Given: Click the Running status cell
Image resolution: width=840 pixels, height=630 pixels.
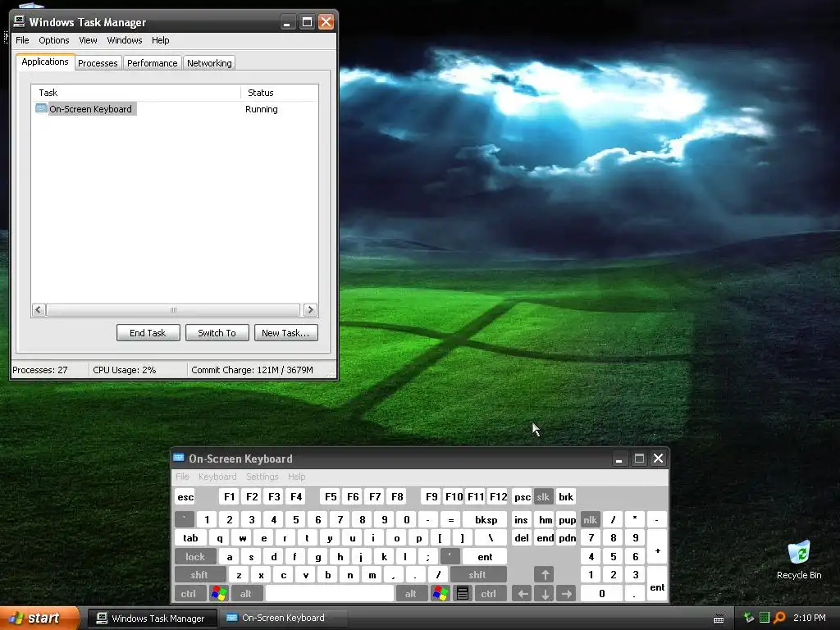Looking at the screenshot, I should [x=262, y=109].
